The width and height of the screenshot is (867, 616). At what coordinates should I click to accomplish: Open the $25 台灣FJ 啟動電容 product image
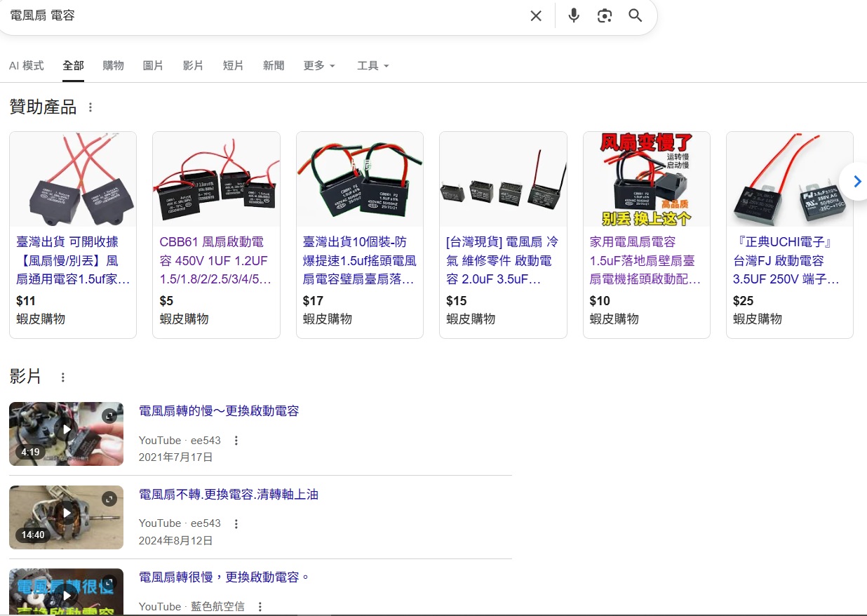(789, 180)
